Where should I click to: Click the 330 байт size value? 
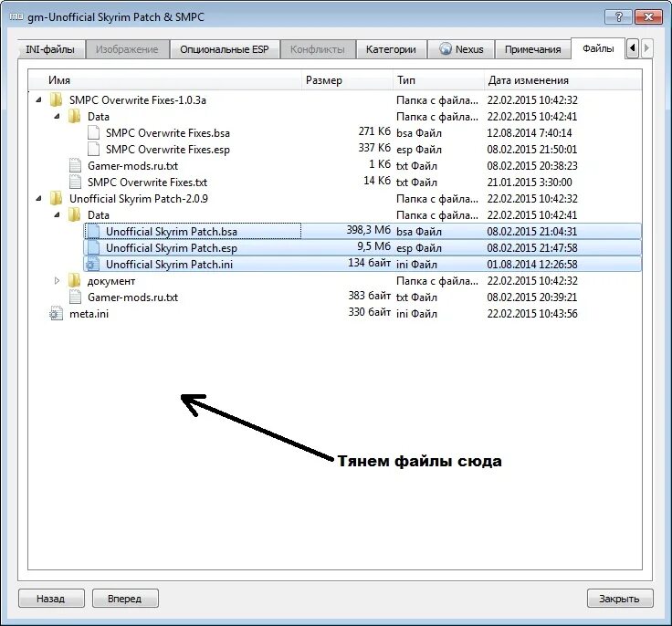pyautogui.click(x=370, y=312)
